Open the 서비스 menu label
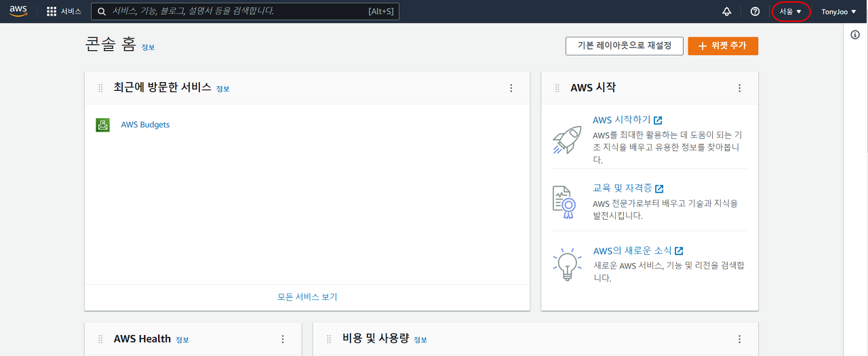 pos(71,12)
